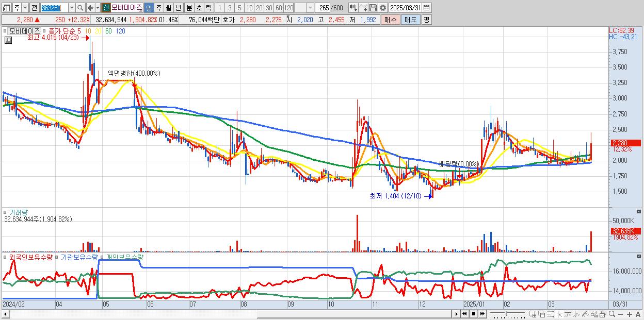Viewport: 644px width, 320px height.
Task: Select the 틱 (tick) chart tab
Action: tap(208, 8)
